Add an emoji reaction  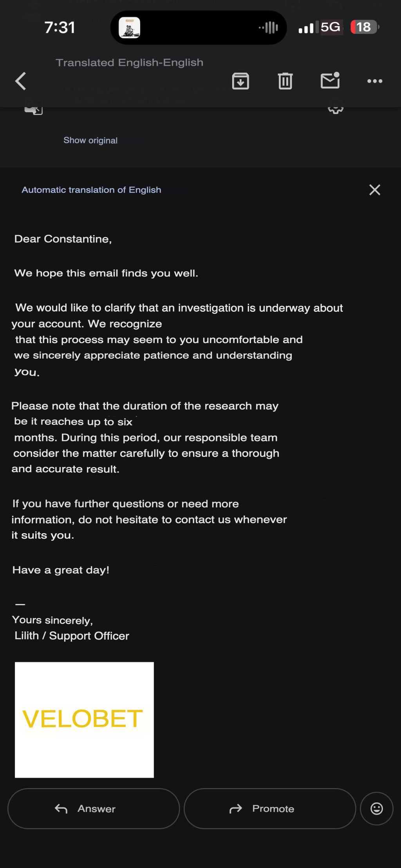[377, 809]
